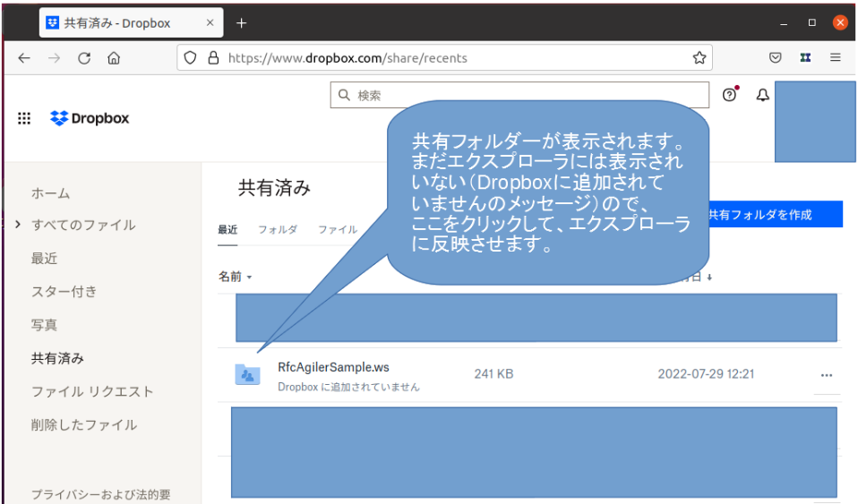Switch to the ファイル tab
This screenshot has height=504, width=858.
point(338,230)
